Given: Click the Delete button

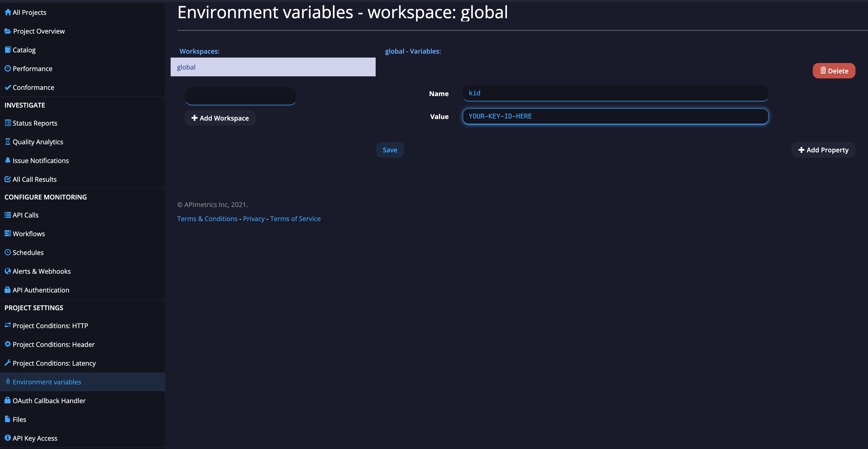Looking at the screenshot, I should tap(834, 71).
